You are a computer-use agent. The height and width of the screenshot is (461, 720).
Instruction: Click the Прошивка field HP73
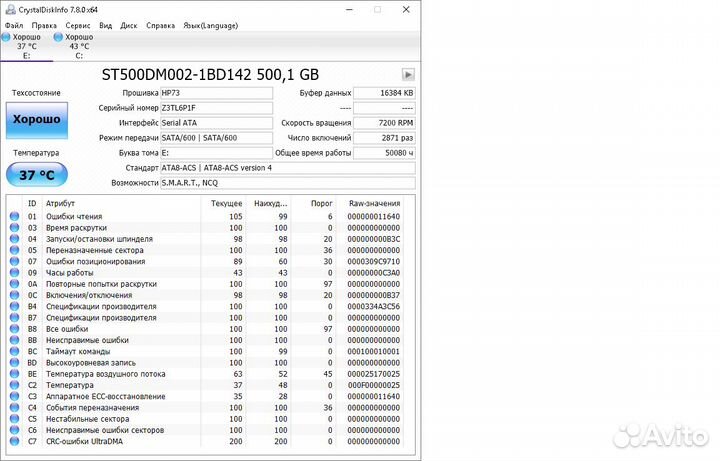[216, 93]
